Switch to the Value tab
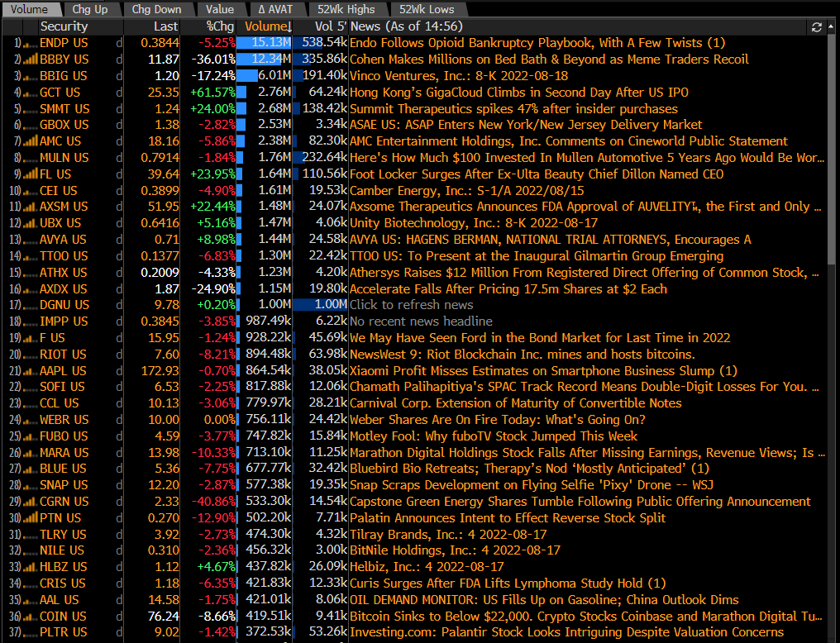 [x=220, y=9]
